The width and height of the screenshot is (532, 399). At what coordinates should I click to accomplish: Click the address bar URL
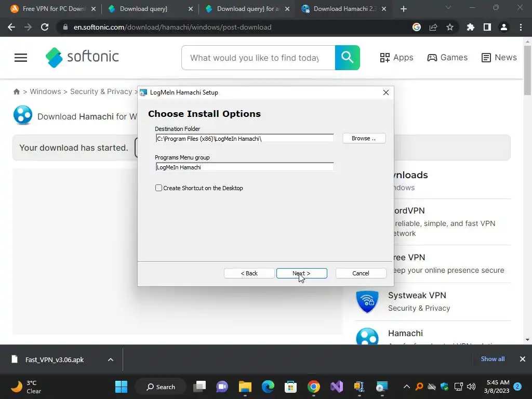(172, 27)
